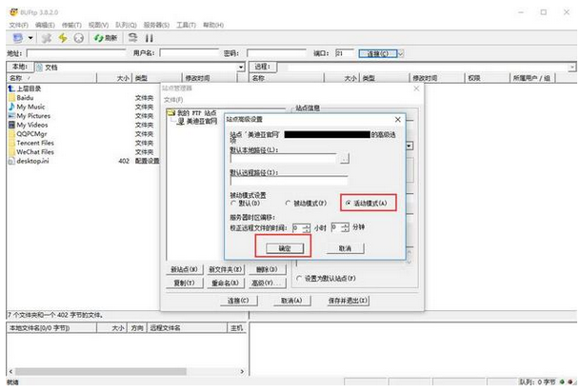Click the disconnect plug toolbar icon
This screenshot has height=392, width=581.
(47, 38)
